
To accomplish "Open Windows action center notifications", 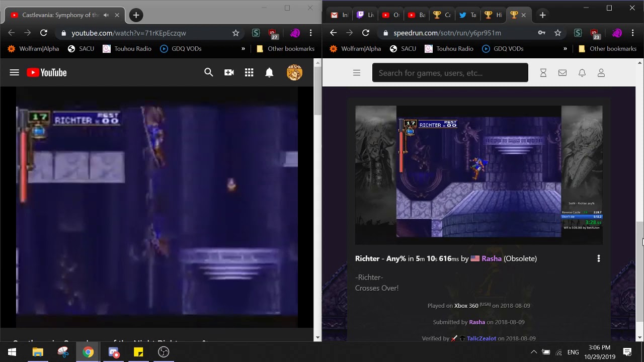I will (x=627, y=352).
